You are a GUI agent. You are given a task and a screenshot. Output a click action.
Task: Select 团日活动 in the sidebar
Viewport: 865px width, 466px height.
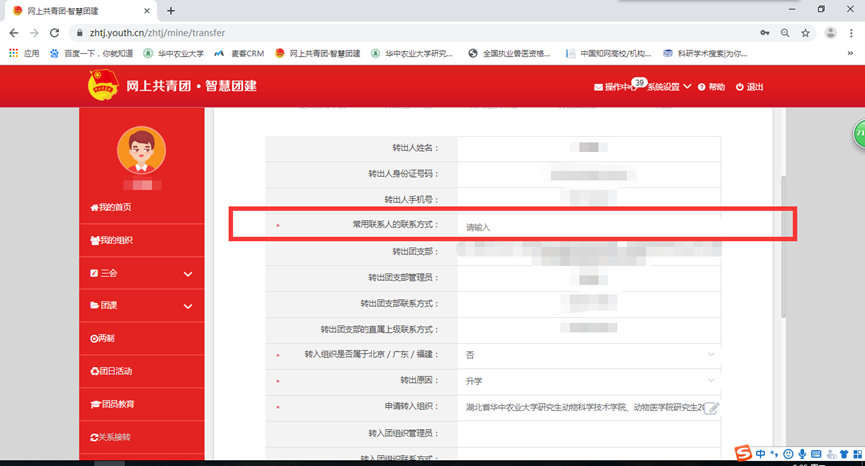pyautogui.click(x=111, y=371)
